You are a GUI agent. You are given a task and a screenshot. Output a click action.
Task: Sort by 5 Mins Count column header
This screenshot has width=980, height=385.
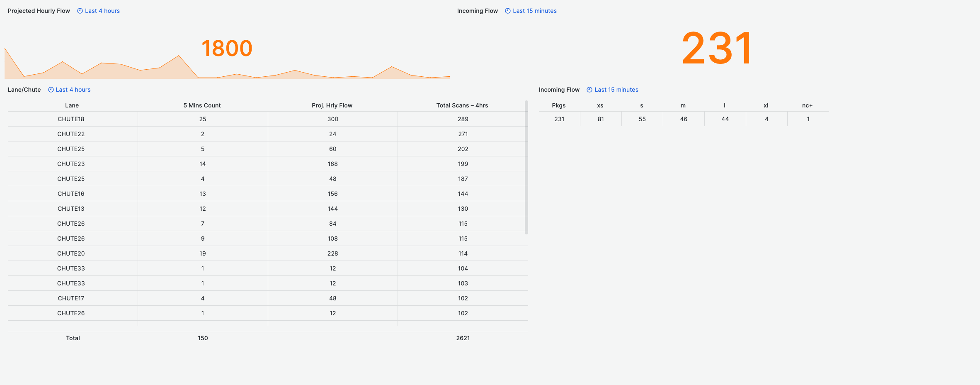tap(202, 105)
